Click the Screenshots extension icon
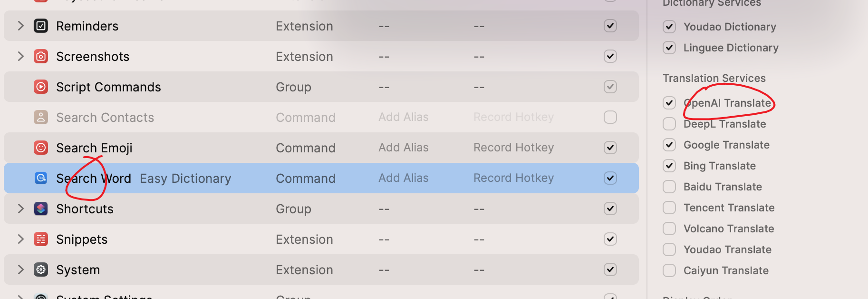 tap(41, 56)
